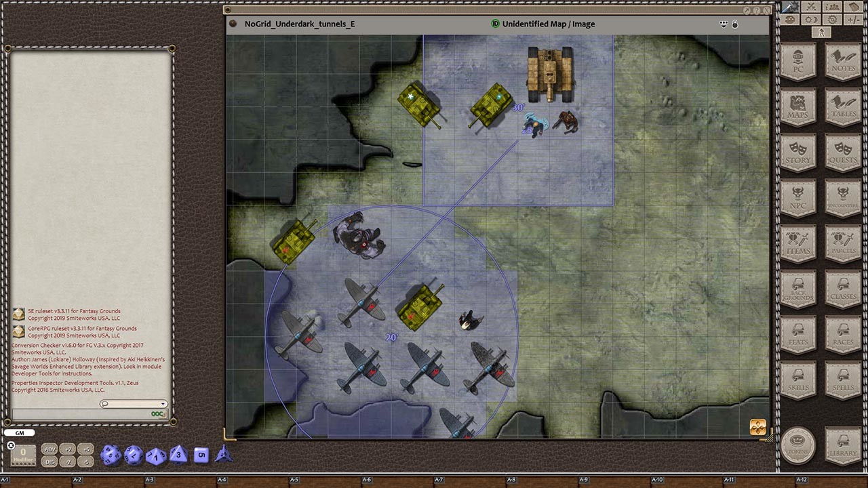Enable the ADV advantage toggle
868x488 pixels.
pos(50,449)
